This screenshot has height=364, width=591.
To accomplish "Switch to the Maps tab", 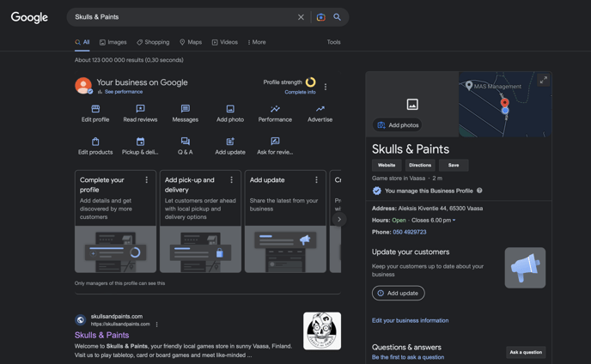I will [x=191, y=42].
